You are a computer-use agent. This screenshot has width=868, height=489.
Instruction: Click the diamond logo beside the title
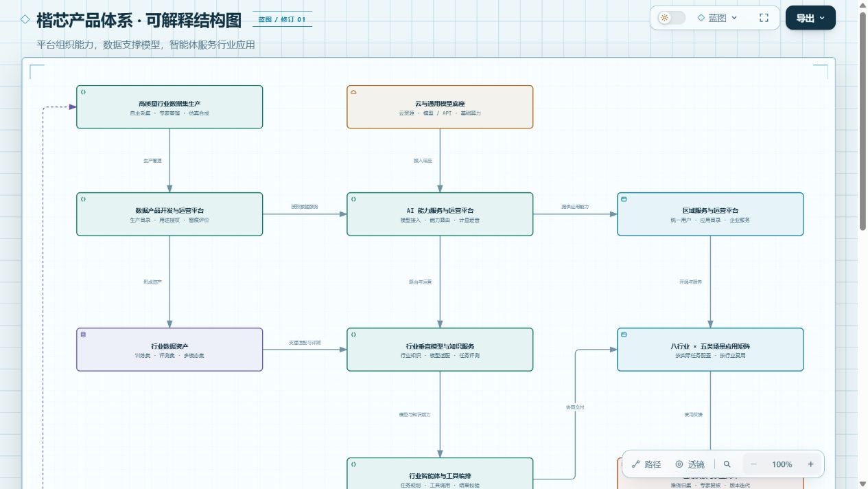25,20
